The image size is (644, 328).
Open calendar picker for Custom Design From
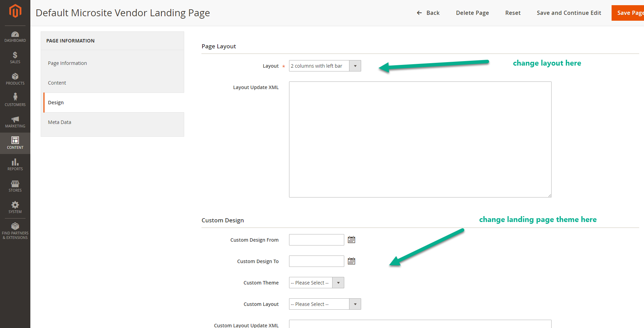coord(351,240)
